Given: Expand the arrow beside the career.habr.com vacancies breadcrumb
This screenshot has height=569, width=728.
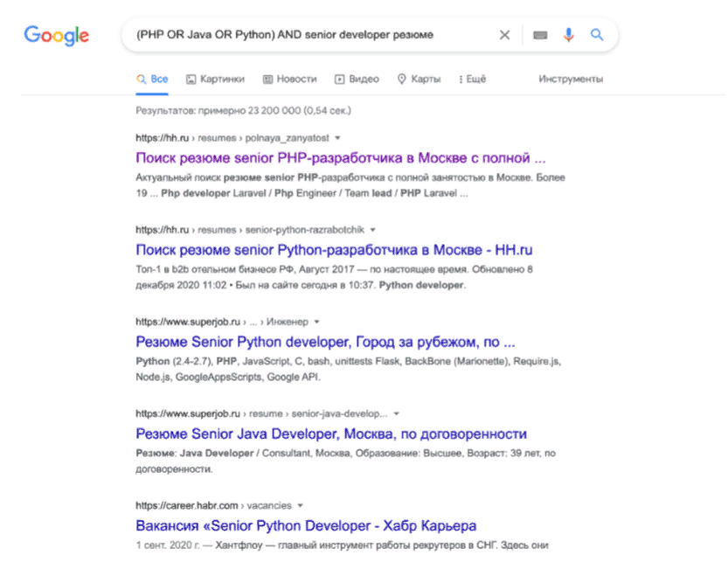Looking at the screenshot, I should (x=299, y=504).
